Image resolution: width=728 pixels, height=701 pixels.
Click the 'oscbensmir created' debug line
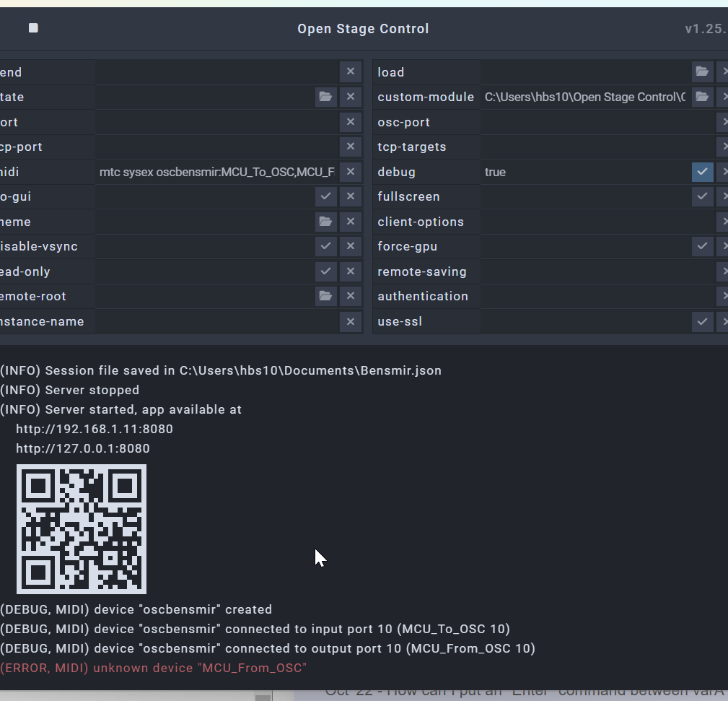click(x=136, y=609)
